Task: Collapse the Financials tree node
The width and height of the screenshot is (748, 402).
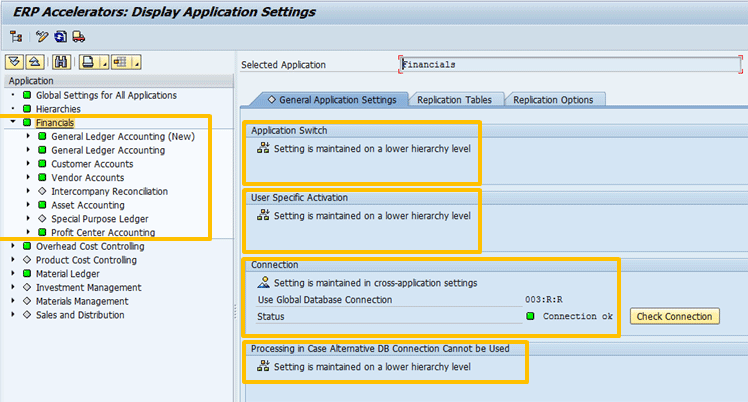Action: 13,122
